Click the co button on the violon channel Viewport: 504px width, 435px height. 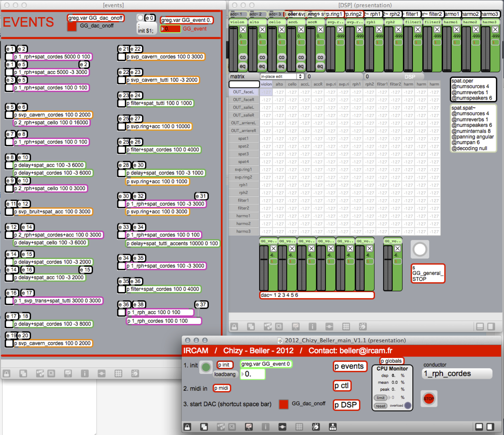coord(243,57)
